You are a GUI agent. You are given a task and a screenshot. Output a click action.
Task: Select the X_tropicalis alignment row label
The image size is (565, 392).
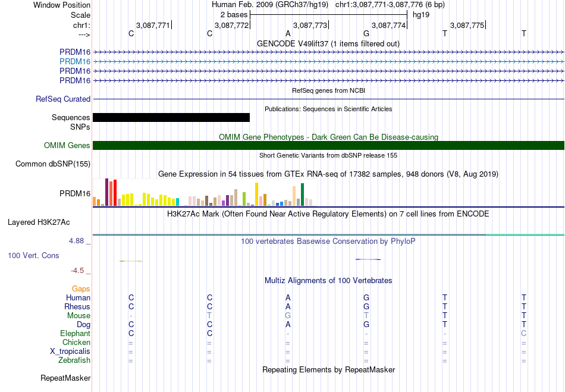click(x=70, y=352)
